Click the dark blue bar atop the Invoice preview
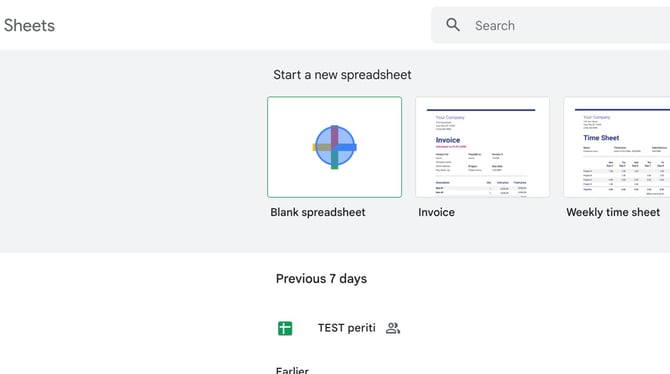 tap(481, 110)
